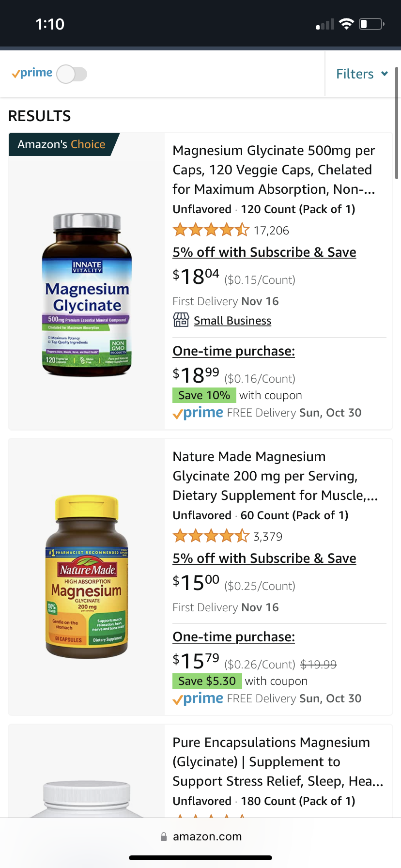Click star rating for Nature Made product

(x=211, y=536)
